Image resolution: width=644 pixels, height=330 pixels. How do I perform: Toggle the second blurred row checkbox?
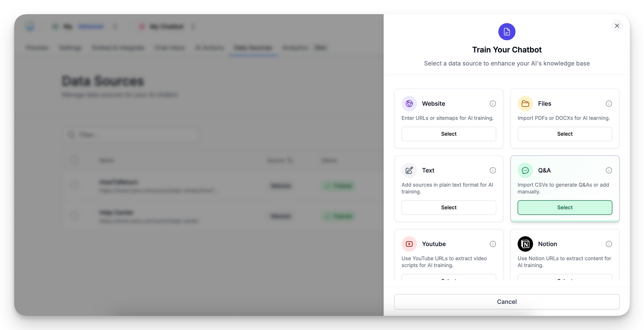(x=75, y=216)
